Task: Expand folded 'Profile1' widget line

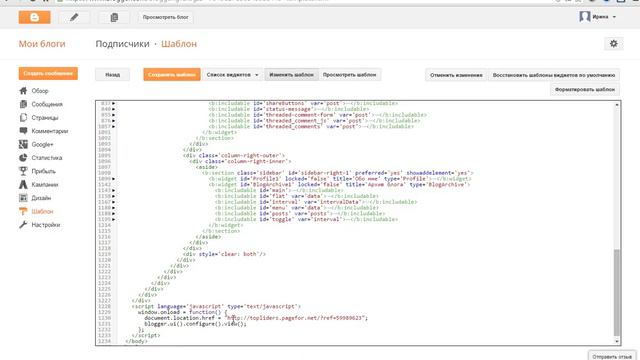Action: 113,179
